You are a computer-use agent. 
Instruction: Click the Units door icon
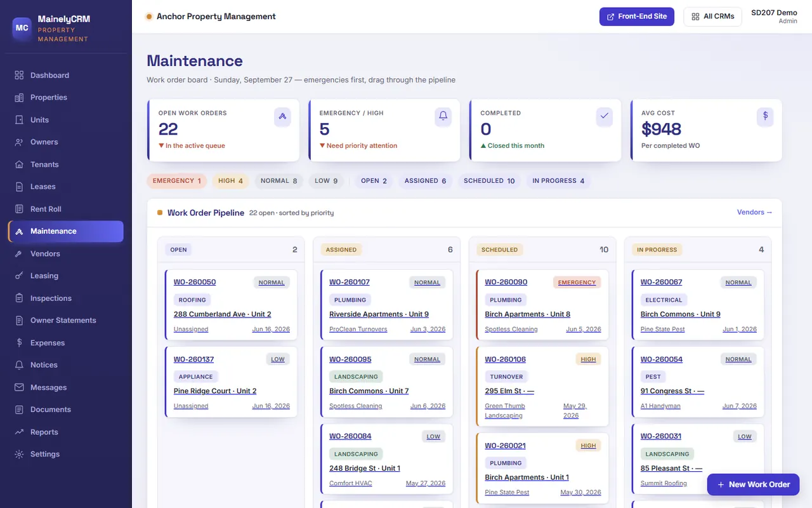coord(19,119)
